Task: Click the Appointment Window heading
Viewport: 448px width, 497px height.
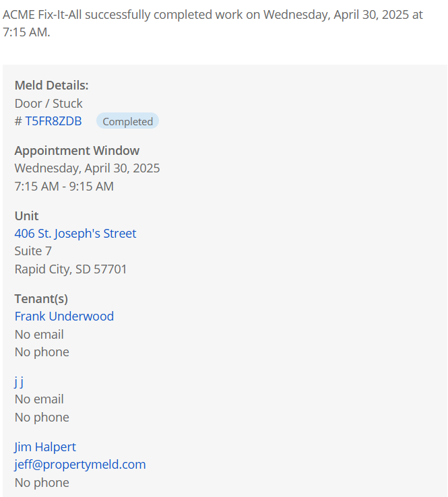Action: point(77,151)
